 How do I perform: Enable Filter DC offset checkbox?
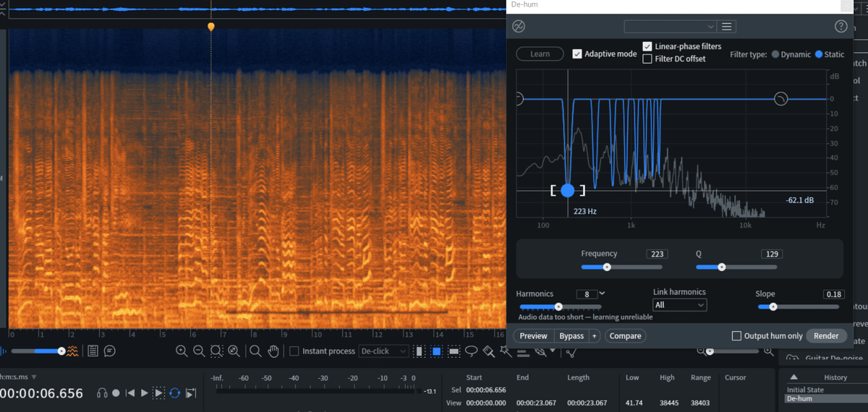pyautogui.click(x=647, y=59)
